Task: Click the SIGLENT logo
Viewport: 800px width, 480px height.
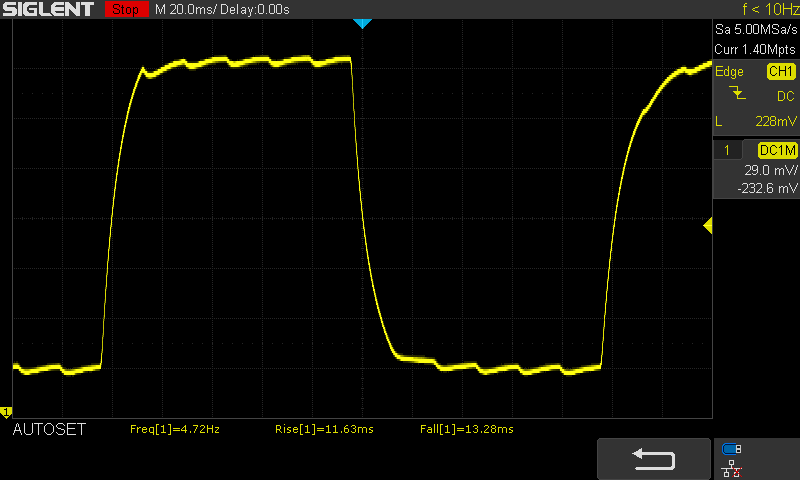Action: pyautogui.click(x=48, y=9)
